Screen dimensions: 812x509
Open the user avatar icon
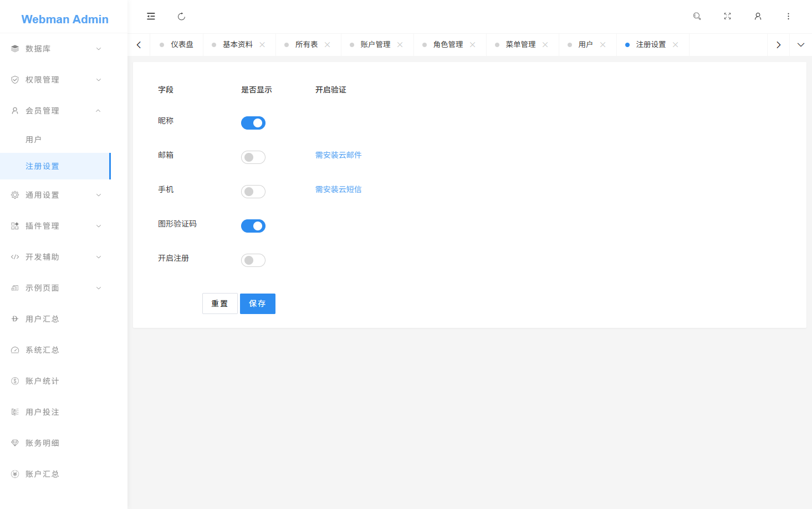click(x=758, y=16)
